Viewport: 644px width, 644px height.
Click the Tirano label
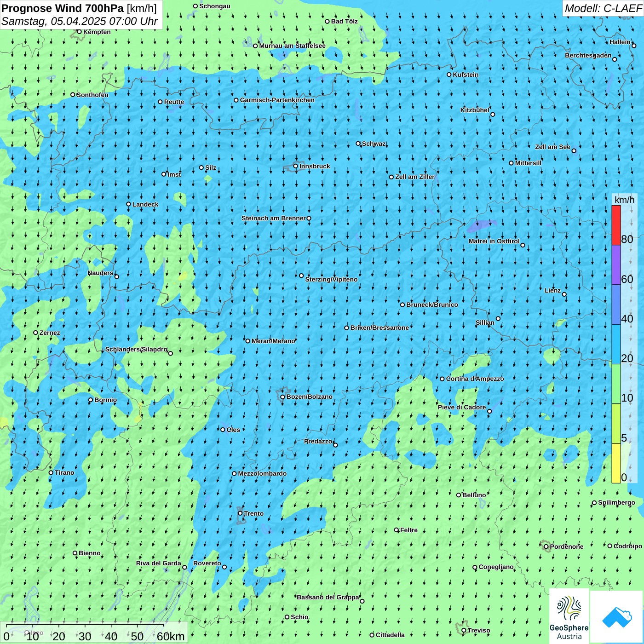(x=64, y=472)
